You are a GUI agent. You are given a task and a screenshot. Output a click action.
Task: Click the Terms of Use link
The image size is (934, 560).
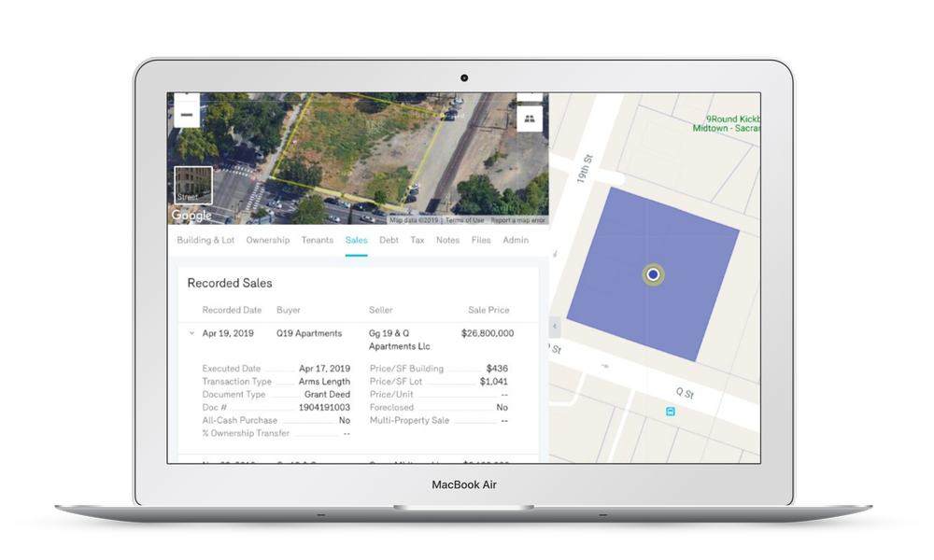464,220
